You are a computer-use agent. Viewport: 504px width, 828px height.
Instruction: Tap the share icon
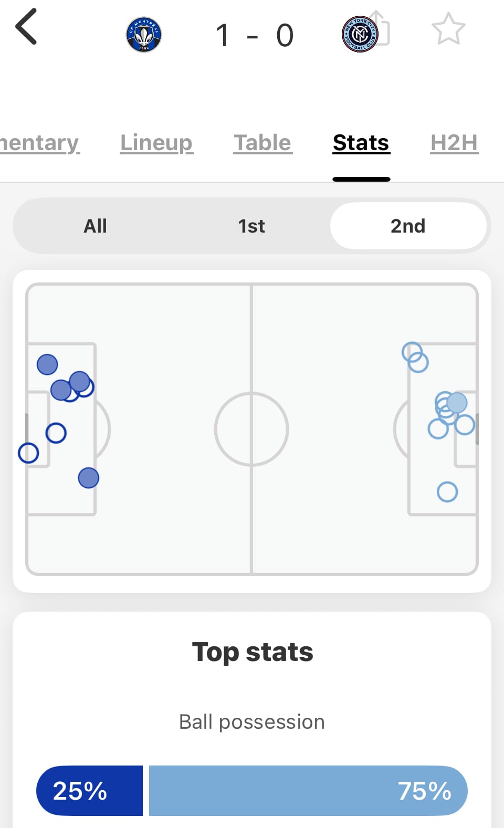(x=379, y=27)
